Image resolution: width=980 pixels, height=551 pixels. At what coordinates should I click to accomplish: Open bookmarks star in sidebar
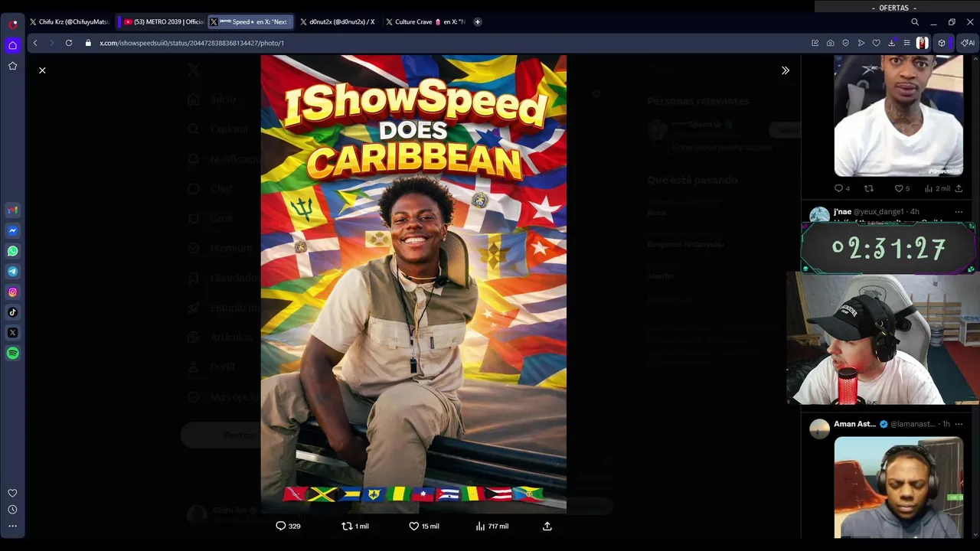[x=12, y=66]
